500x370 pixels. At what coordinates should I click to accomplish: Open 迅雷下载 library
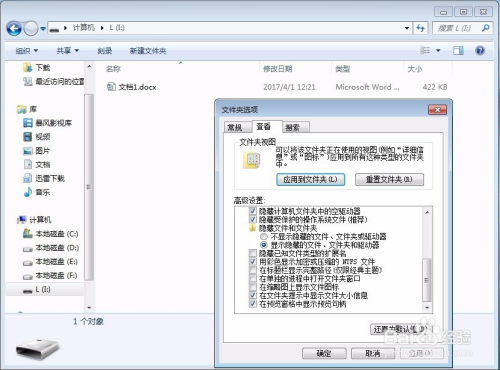(x=44, y=178)
